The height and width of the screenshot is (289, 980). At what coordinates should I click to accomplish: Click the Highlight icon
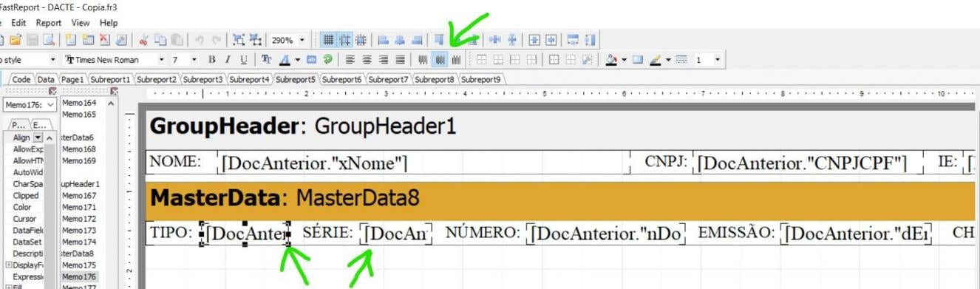click(311, 60)
